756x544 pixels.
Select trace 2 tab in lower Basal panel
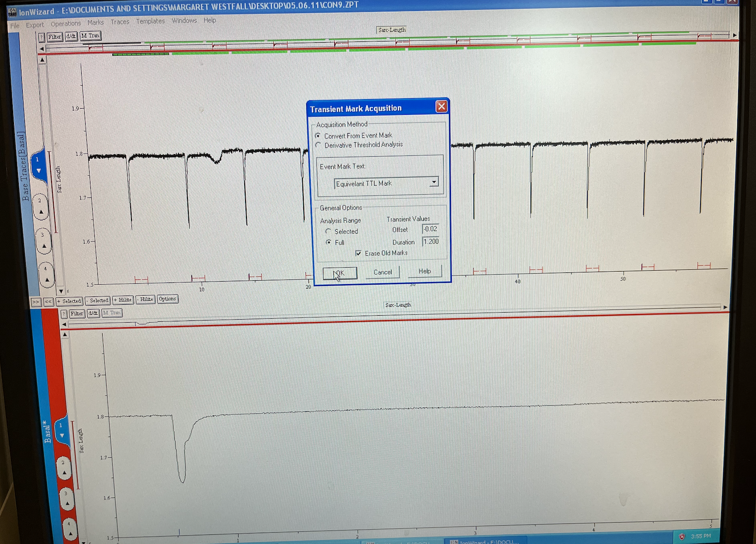pos(64,468)
